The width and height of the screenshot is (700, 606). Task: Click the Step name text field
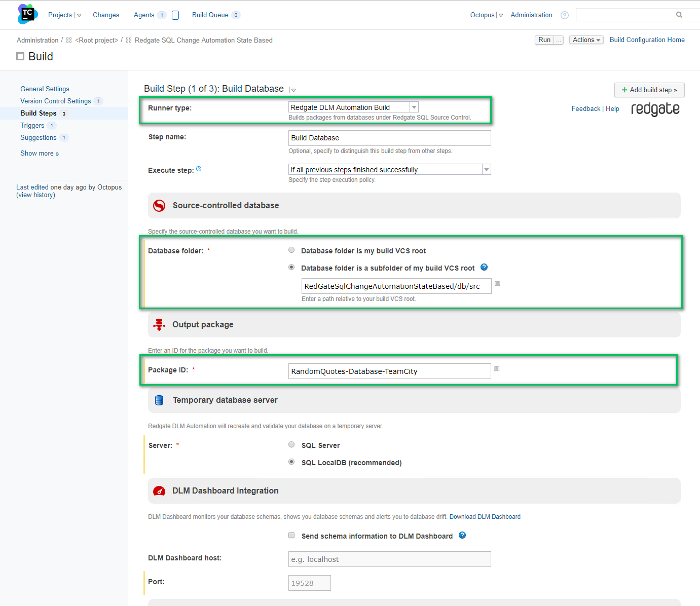coord(389,138)
